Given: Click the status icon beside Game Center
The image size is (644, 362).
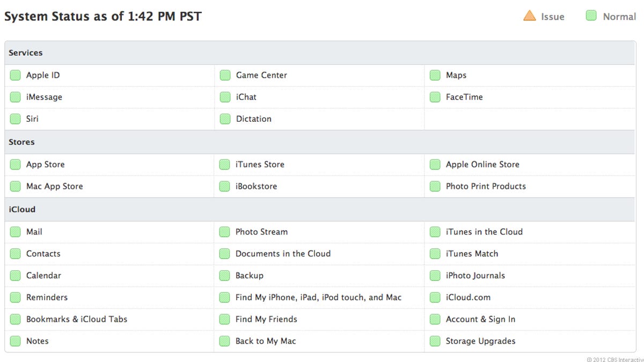Looking at the screenshot, I should coord(225,76).
